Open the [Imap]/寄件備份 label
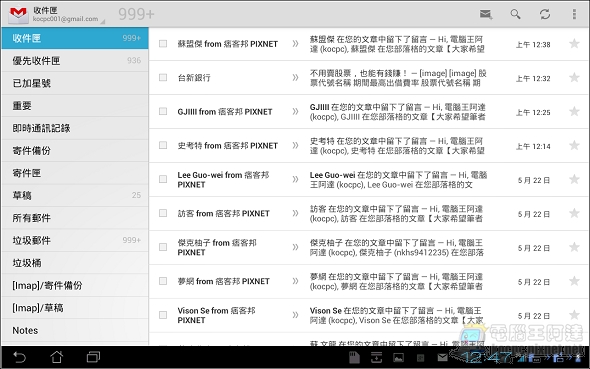Screen dimensions: 590x369 pyautogui.click(x=75, y=285)
